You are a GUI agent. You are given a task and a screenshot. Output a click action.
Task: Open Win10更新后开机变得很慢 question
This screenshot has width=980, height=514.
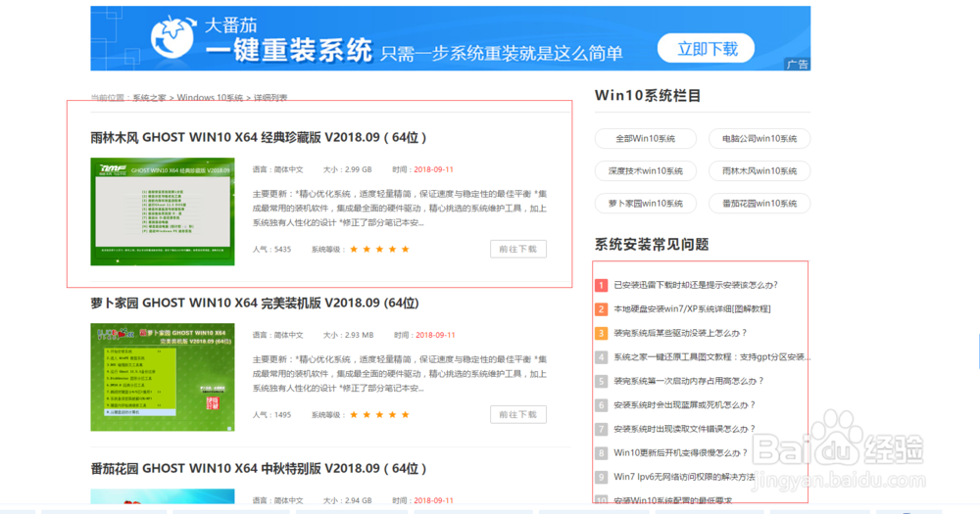(681, 453)
